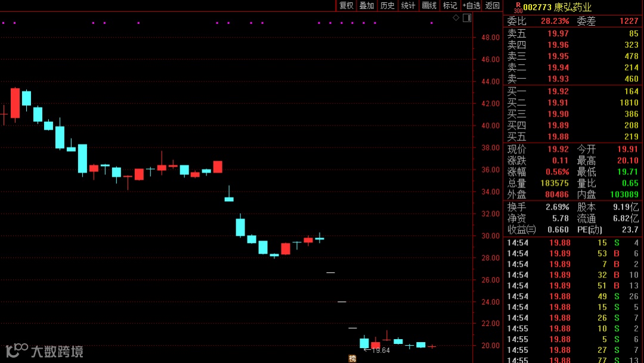Select the 卖一 row at 19.93
This screenshot has height=363, width=644.
click(573, 79)
